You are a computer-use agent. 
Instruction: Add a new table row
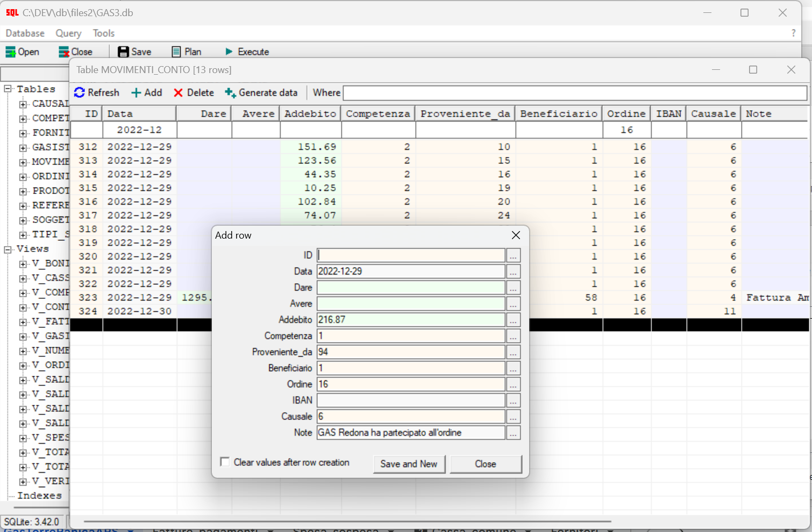[x=146, y=92]
